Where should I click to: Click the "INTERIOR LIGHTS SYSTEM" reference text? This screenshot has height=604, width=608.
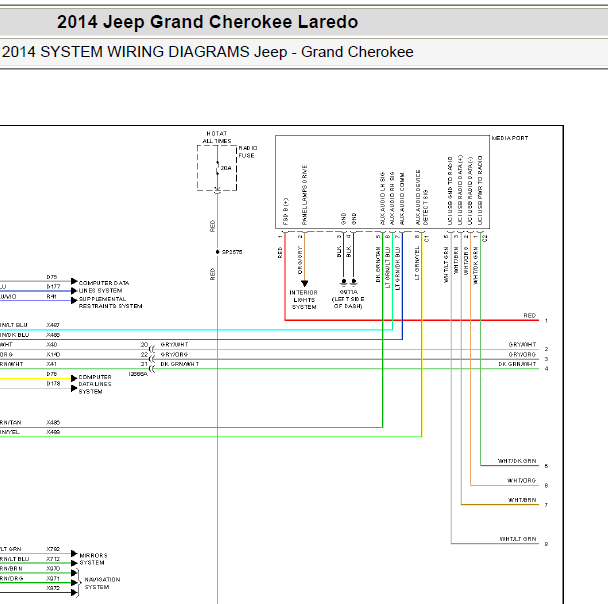304,300
